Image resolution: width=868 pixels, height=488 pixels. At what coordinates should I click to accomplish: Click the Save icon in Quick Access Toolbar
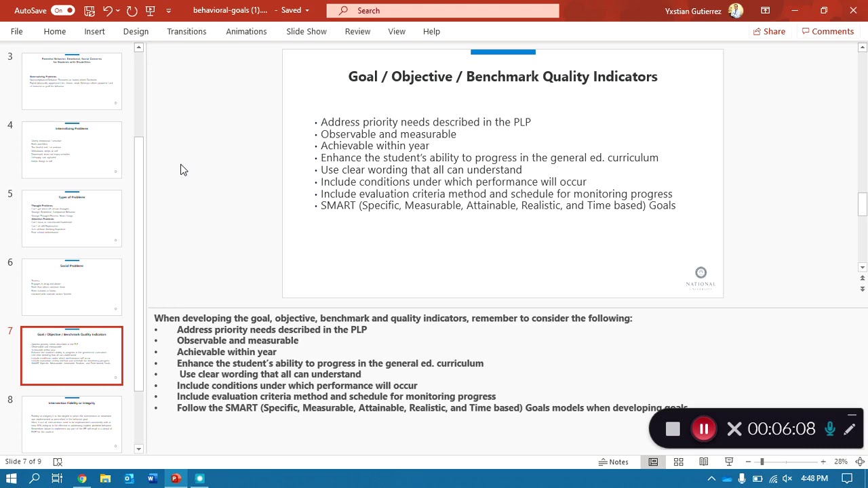coord(90,10)
